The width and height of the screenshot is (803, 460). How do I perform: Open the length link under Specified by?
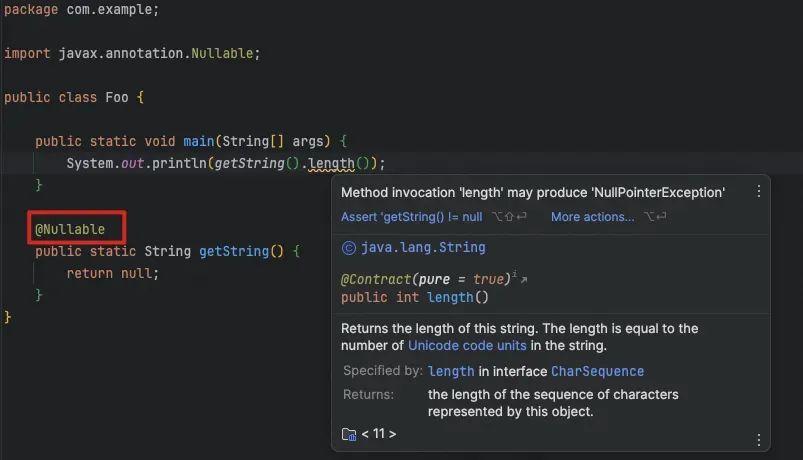click(451, 371)
